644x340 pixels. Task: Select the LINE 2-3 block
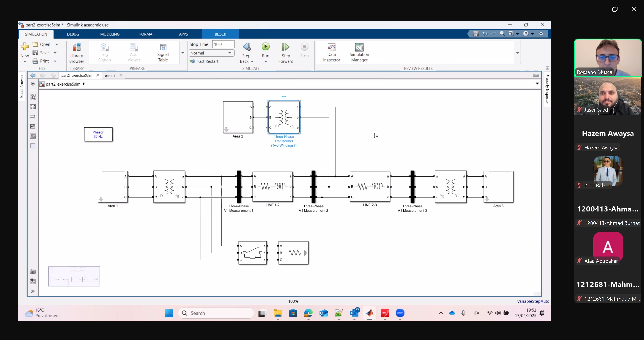[370, 187]
